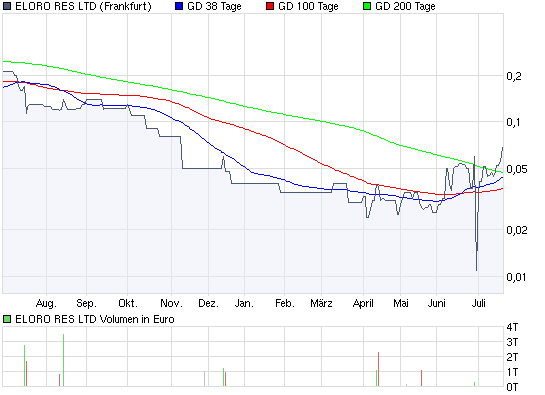Click the blue GD 38 Tage legend swatch
The image size is (545, 395).
(179, 6)
